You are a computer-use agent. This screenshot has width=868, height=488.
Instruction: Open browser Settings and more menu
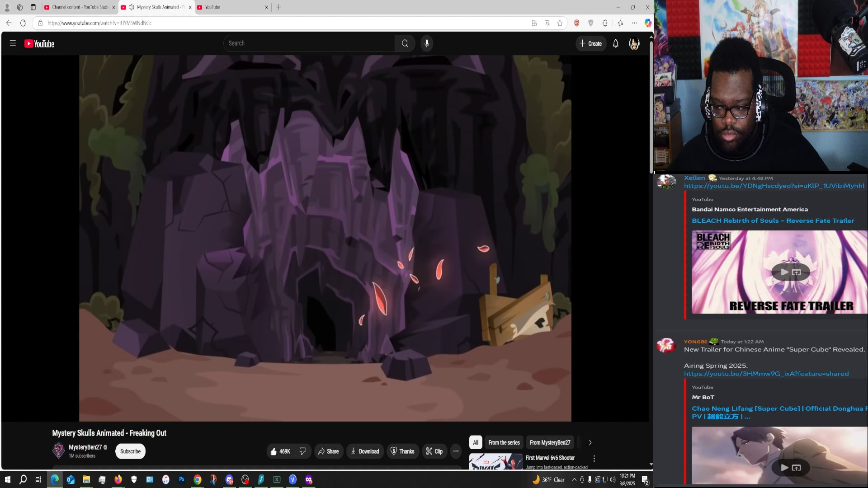tap(634, 23)
